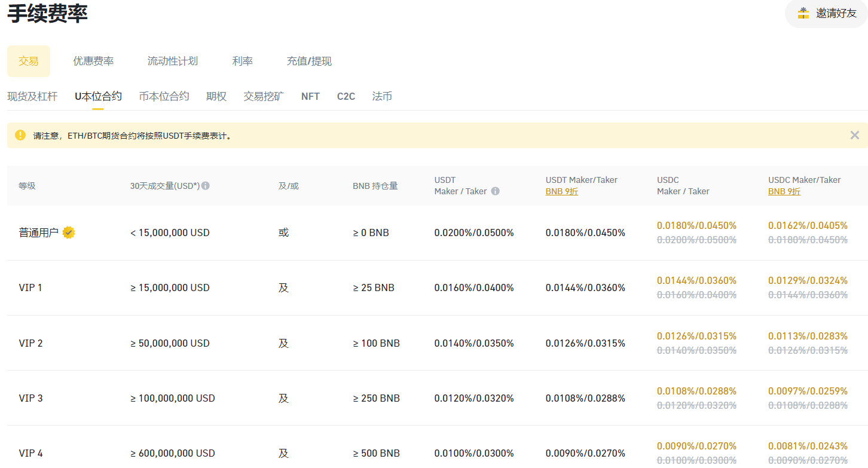Click the ≥ 100 BNB holding cell
Screen dimensions: 868x468
(376, 343)
